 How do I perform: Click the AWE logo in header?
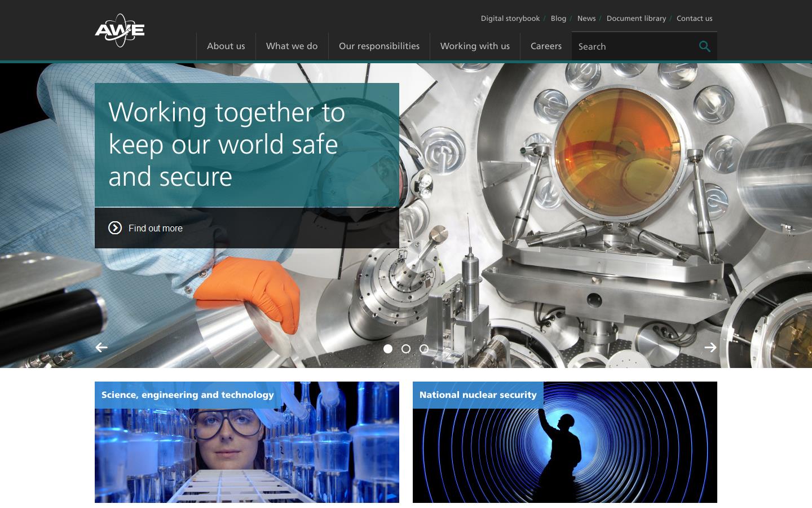[120, 30]
